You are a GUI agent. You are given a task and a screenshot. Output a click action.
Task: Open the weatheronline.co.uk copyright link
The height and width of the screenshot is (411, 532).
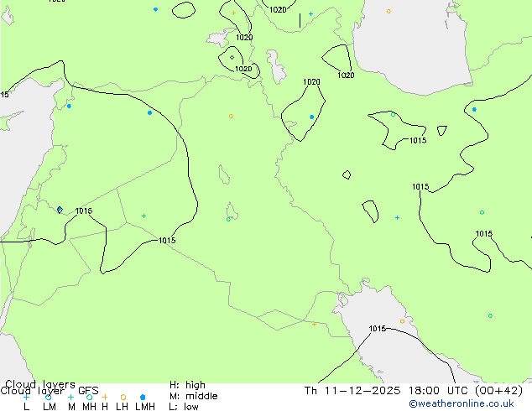tap(462, 403)
